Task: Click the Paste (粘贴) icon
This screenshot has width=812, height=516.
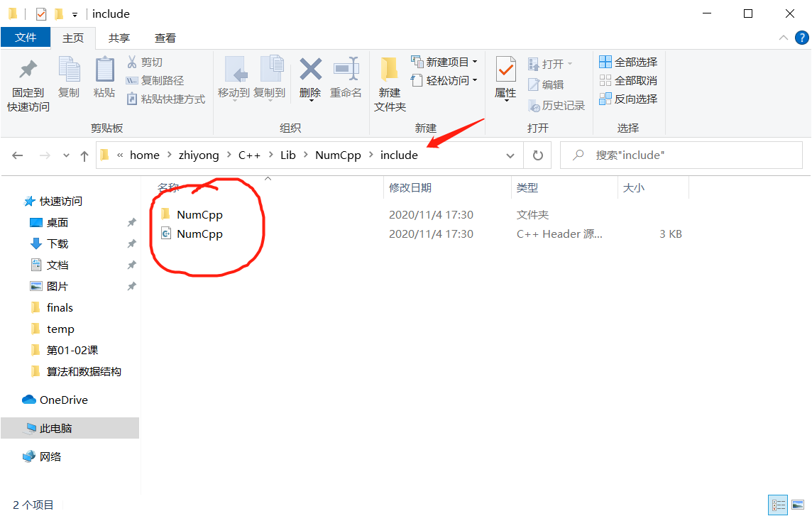Action: coord(104,75)
